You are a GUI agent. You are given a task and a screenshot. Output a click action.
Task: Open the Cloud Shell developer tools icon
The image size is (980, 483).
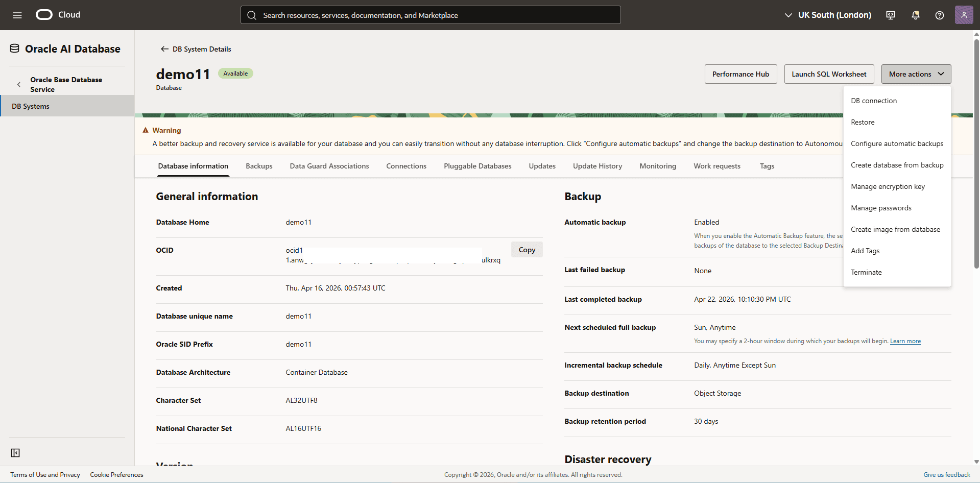891,15
